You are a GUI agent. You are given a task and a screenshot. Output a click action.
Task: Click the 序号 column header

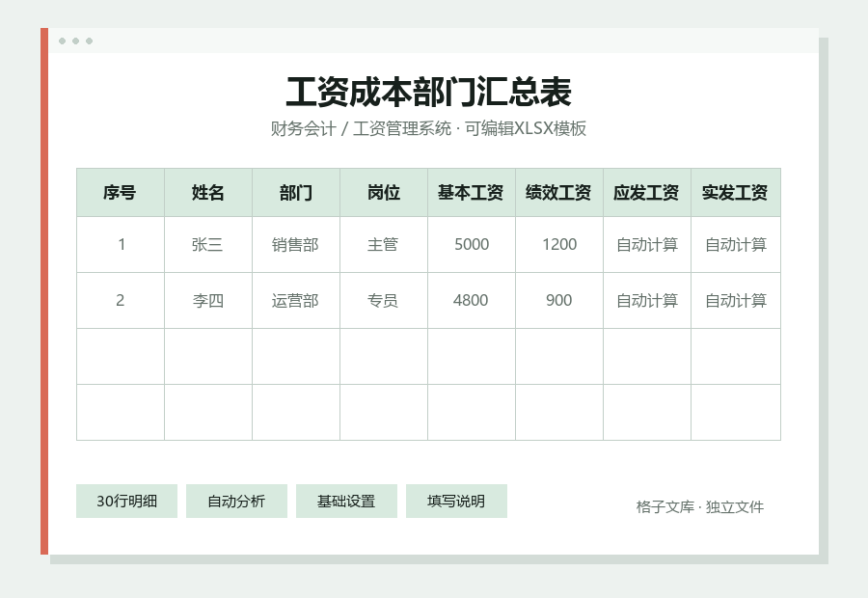[121, 193]
